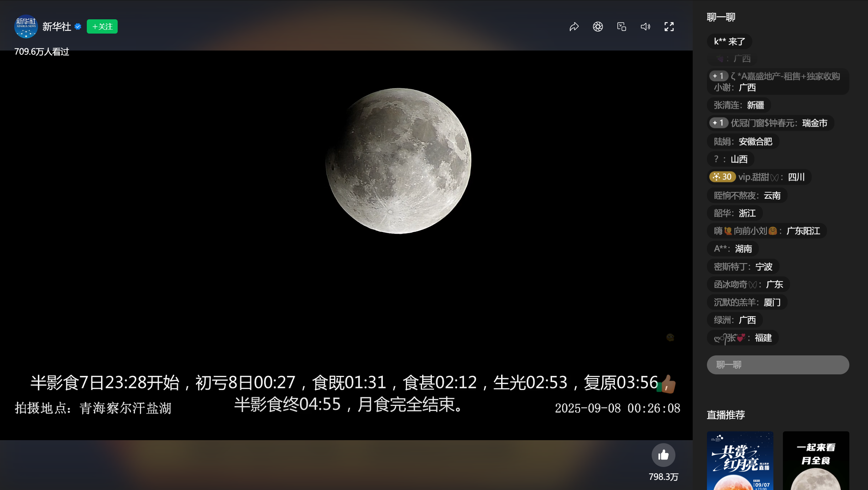Switch to picture-in-picture mode icon
Screen dimensions: 868x490
[x=622, y=26]
